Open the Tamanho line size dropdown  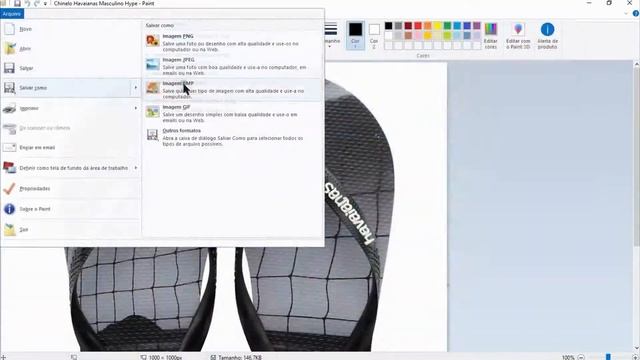point(331,35)
